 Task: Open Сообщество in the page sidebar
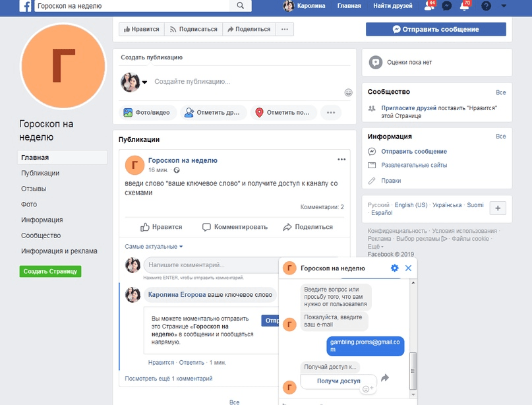pos(41,235)
